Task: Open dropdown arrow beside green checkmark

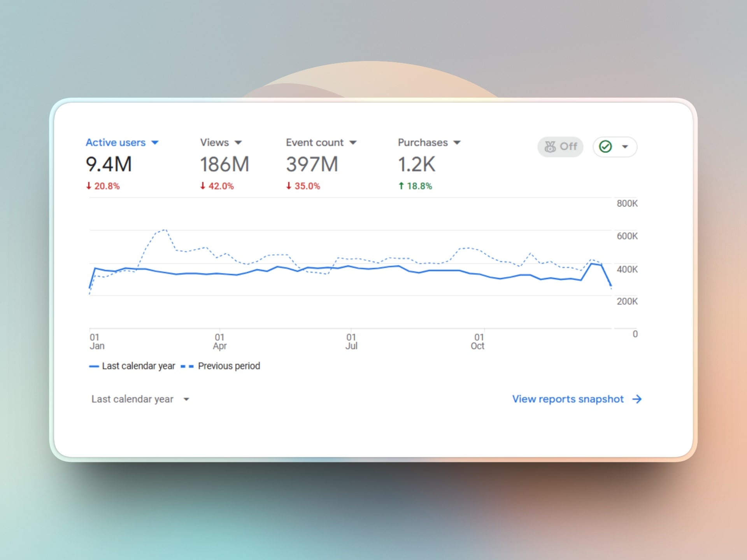Action: (625, 147)
